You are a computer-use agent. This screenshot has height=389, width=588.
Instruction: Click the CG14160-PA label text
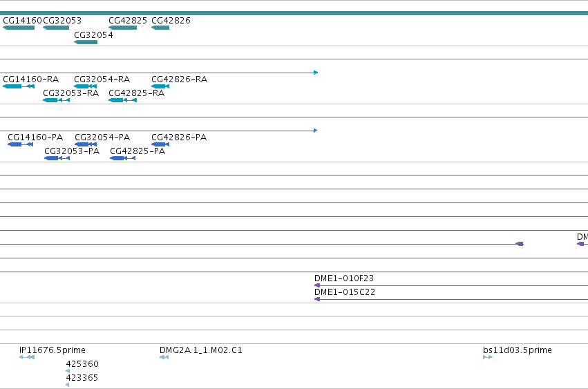[35, 137]
